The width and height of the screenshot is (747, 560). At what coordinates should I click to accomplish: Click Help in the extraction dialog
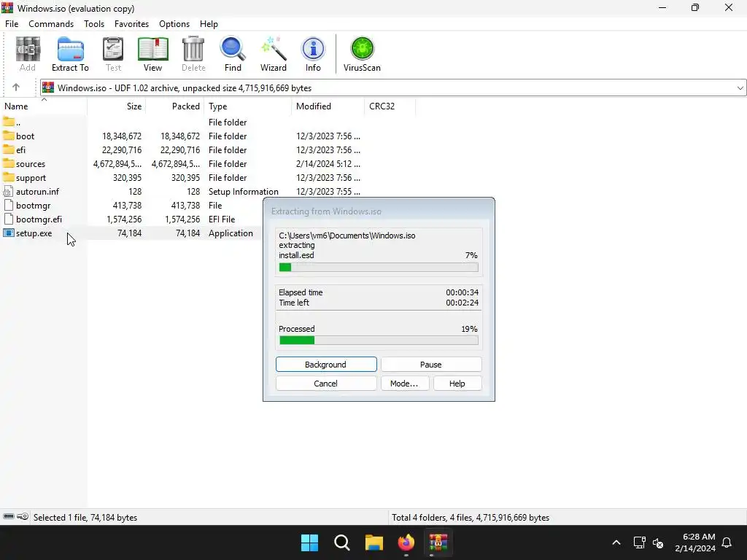click(457, 384)
